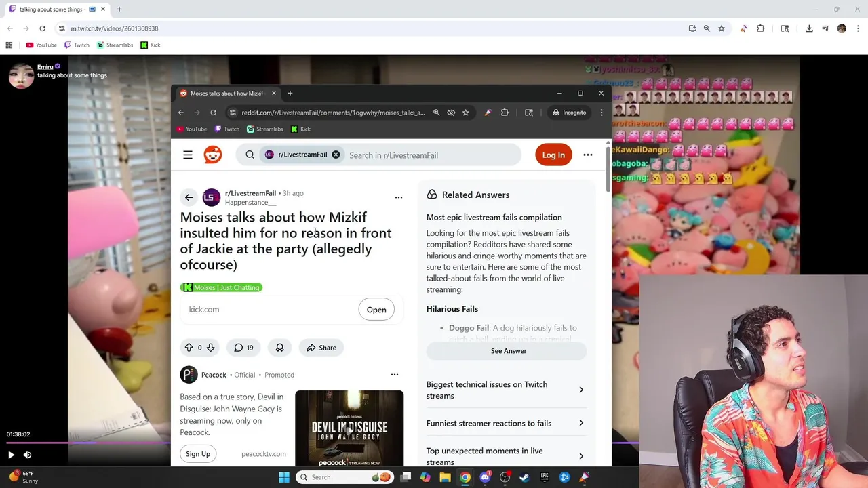Remove the r/LivestreamFail search chip
Viewport: 868px width, 488px height.
(336, 155)
